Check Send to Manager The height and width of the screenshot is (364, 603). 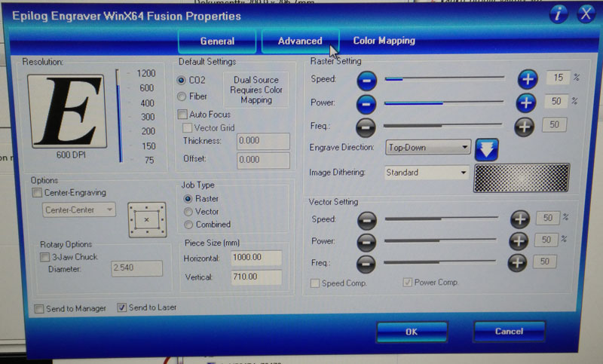coord(39,309)
